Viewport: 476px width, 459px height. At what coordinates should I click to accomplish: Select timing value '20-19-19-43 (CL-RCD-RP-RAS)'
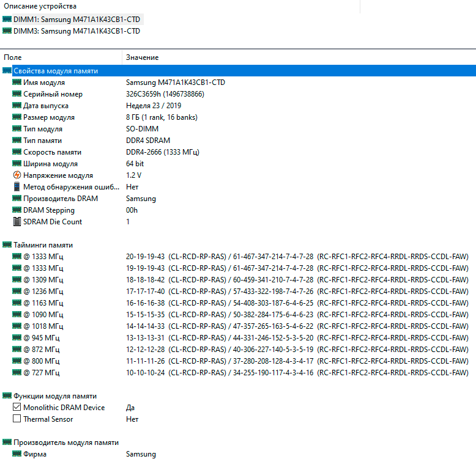coord(176,257)
